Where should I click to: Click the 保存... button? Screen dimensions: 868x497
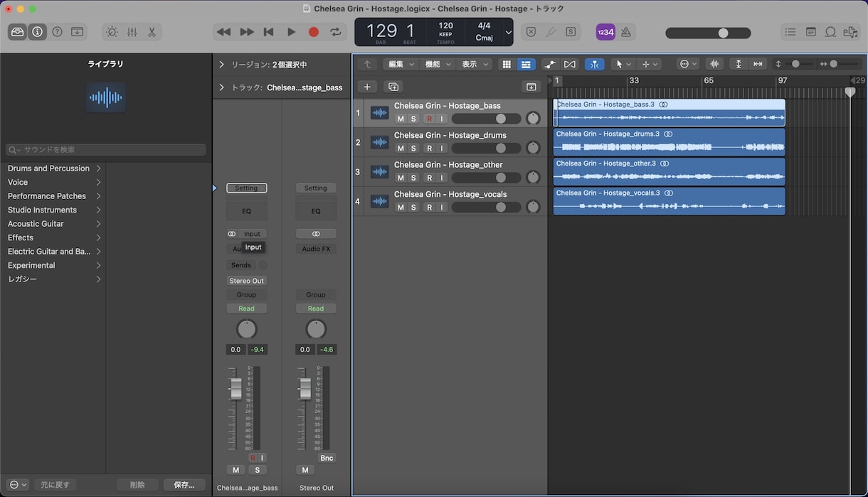tap(184, 485)
